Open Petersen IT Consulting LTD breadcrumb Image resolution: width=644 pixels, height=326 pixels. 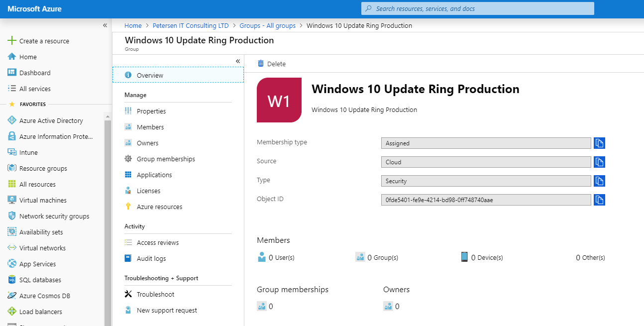pyautogui.click(x=190, y=25)
